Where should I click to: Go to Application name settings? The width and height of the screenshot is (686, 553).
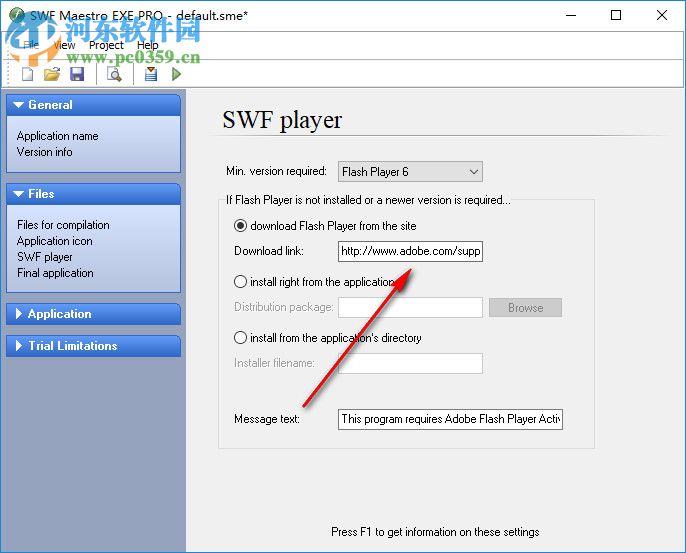[57, 136]
